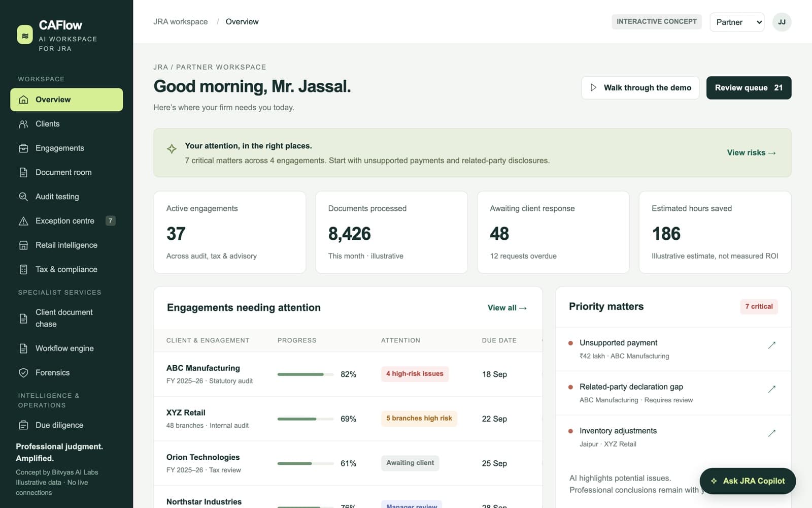Open Document room in the sidebar
812x508 pixels.
tap(66, 173)
